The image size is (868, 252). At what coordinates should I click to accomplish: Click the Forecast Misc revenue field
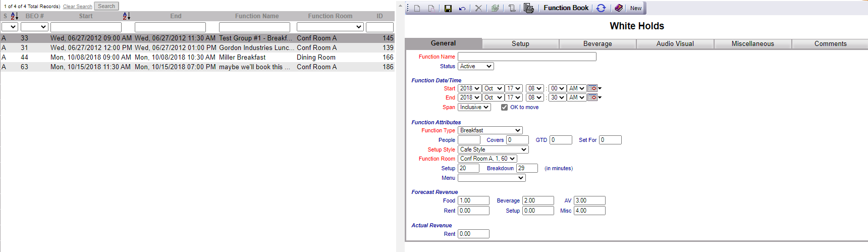589,211
